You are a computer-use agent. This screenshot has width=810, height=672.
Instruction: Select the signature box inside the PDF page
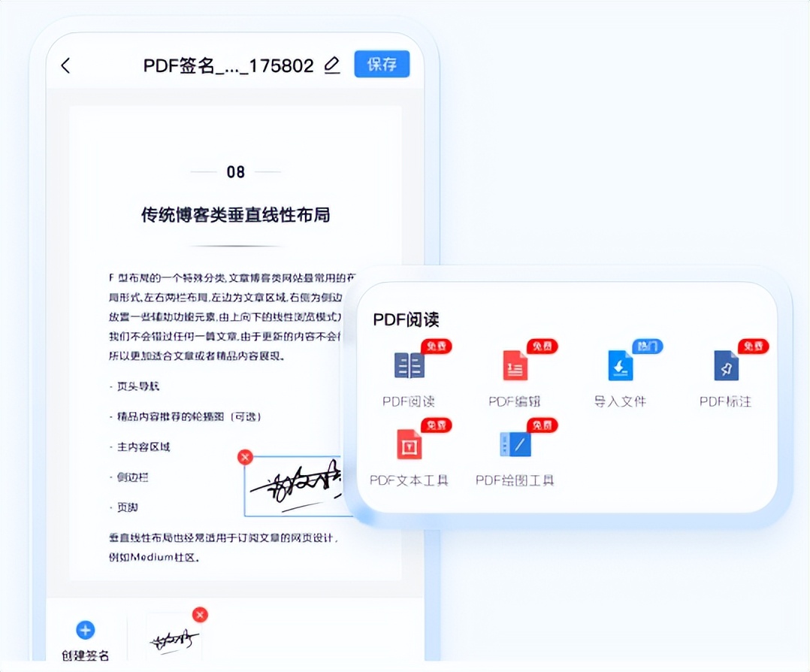click(297, 487)
